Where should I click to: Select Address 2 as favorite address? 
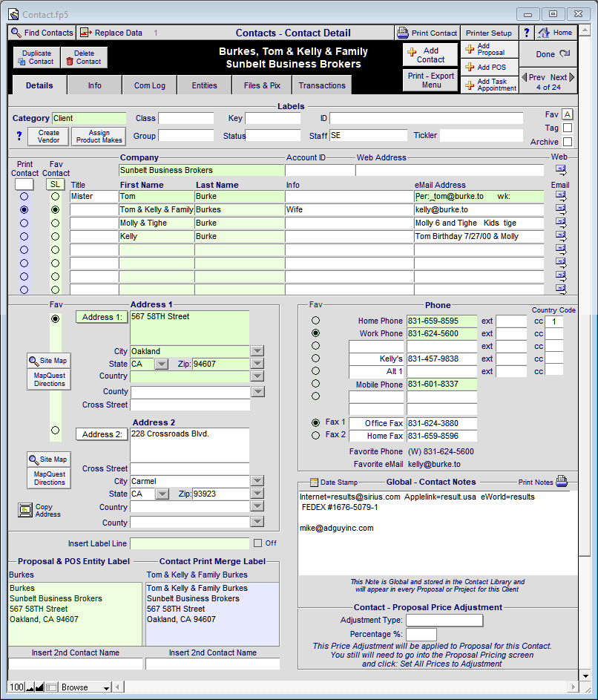pyautogui.click(x=55, y=431)
